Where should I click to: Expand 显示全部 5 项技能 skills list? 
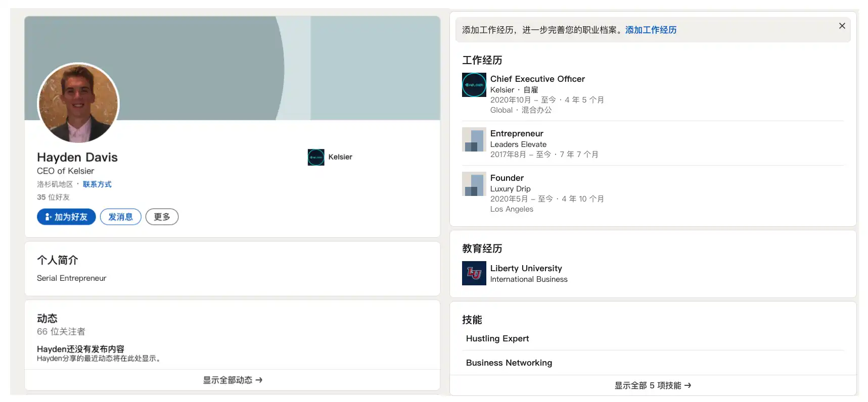pyautogui.click(x=653, y=385)
